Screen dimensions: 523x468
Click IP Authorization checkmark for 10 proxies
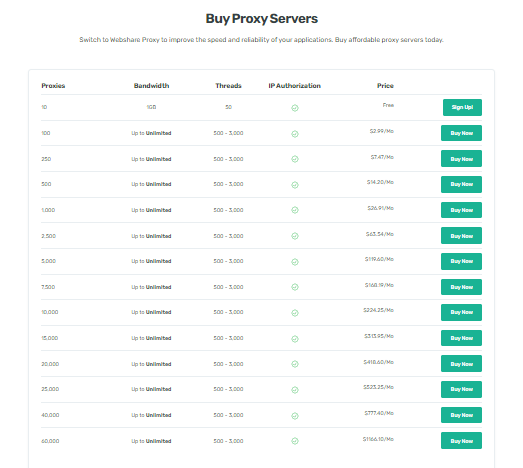click(295, 108)
